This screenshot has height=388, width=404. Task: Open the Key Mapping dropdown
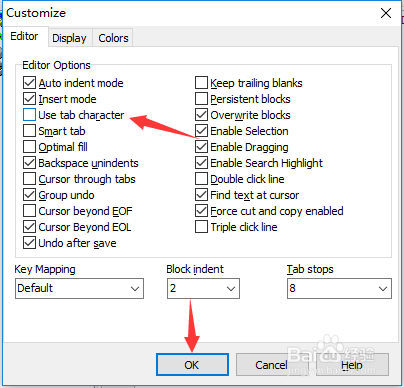79,288
